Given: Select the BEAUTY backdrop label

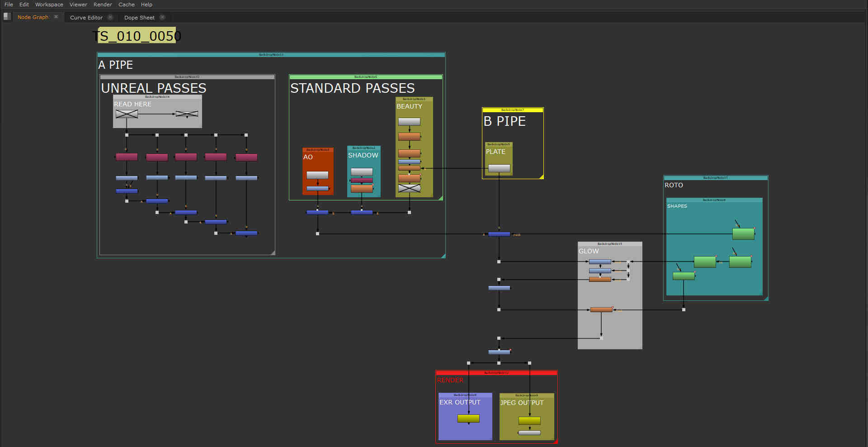Looking at the screenshot, I should [409, 106].
